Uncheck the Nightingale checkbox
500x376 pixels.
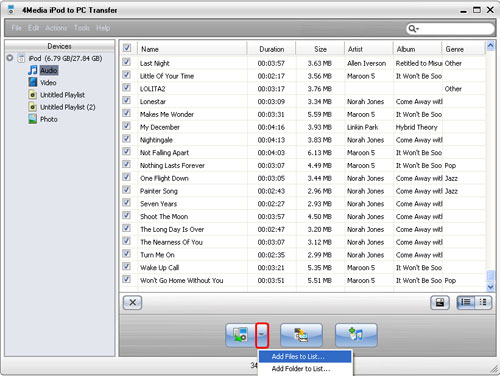[126, 139]
